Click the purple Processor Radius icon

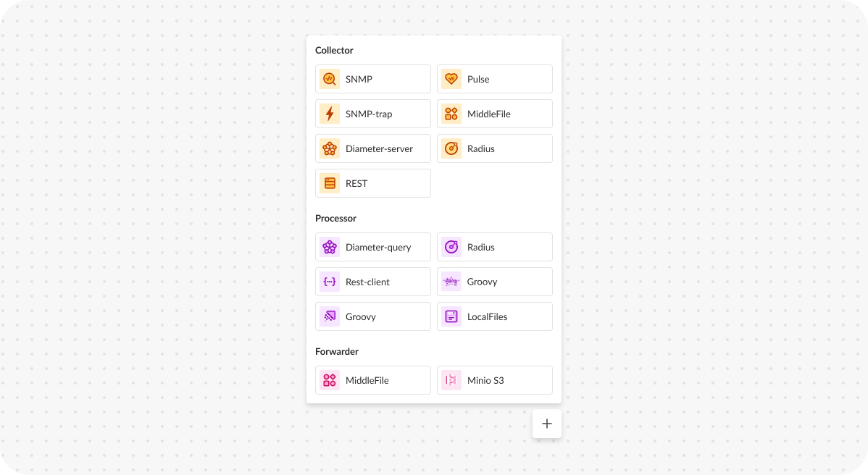pyautogui.click(x=451, y=247)
